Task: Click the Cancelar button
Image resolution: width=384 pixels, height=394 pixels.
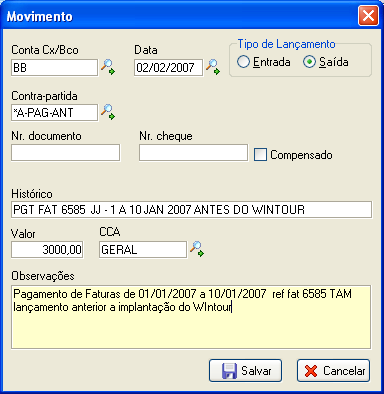Action: coord(334,370)
